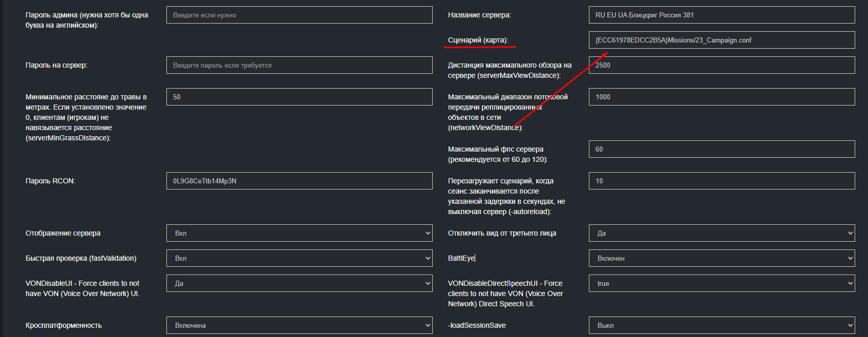Open the 'Отображение сервера' dropdown

coord(299,233)
